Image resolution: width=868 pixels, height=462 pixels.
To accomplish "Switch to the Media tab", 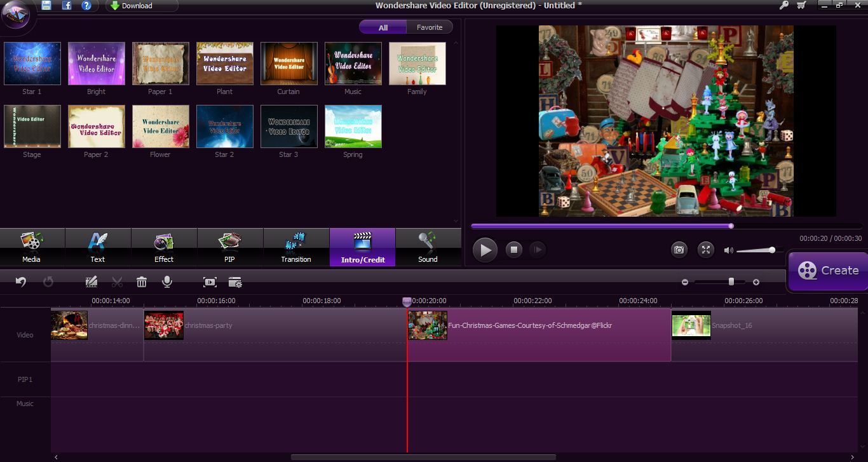I will (x=32, y=247).
